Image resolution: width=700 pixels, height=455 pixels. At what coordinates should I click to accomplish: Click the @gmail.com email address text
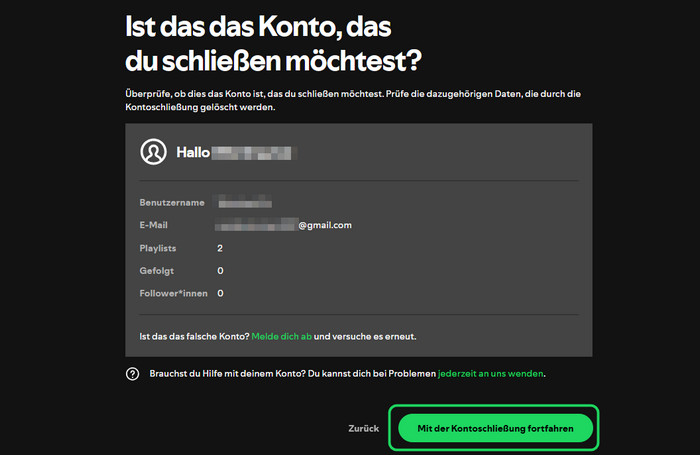tap(325, 225)
